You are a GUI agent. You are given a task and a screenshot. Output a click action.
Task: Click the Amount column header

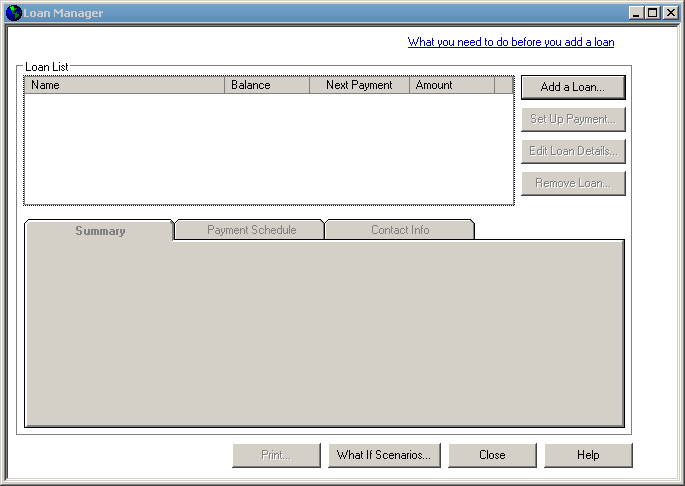(452, 85)
